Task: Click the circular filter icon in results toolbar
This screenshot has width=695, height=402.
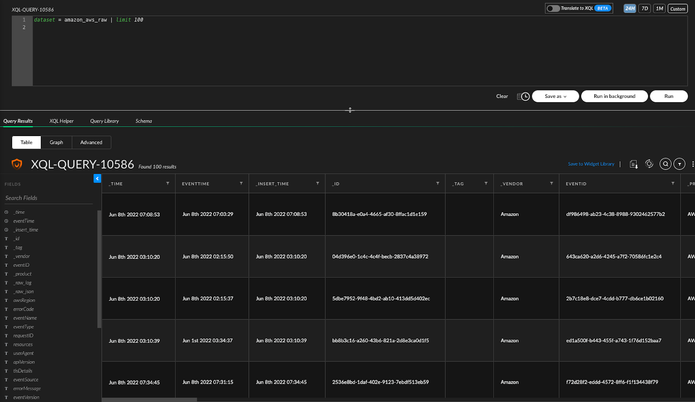Action: pos(679,163)
